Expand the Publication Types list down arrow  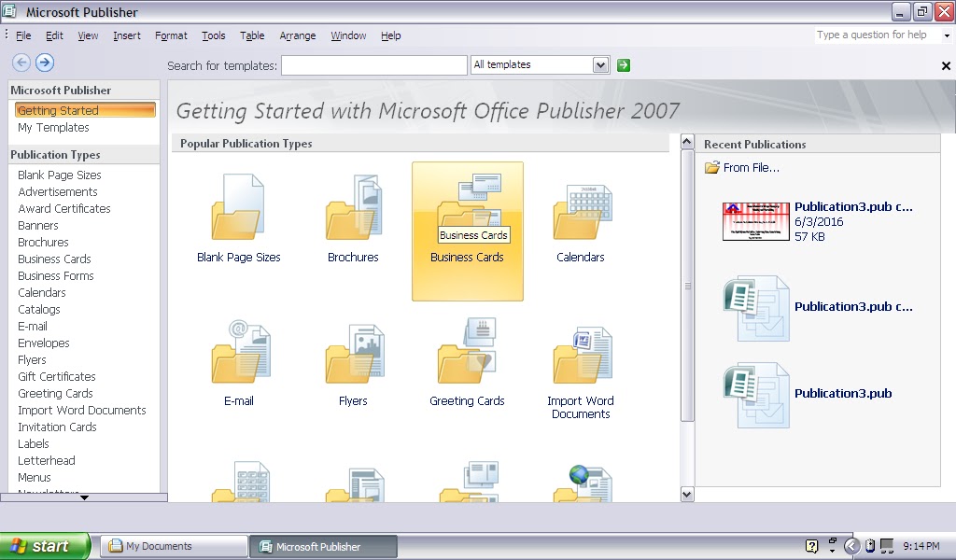(84, 497)
